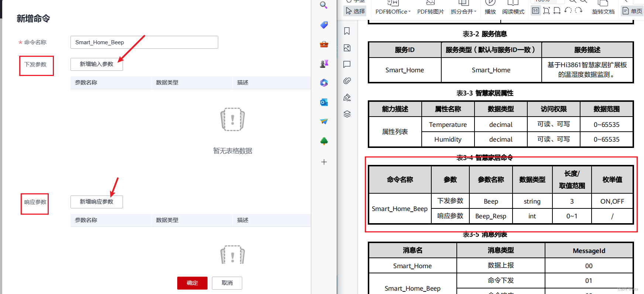The image size is (644, 294).
Task: Open the Edge sidebar search icon
Action: click(324, 5)
